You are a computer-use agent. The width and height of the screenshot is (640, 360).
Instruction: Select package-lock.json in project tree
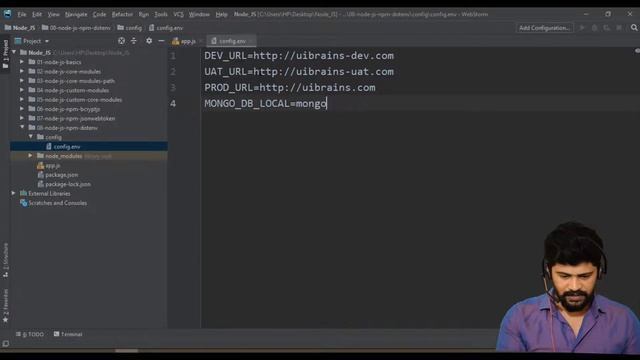pyautogui.click(x=64, y=184)
